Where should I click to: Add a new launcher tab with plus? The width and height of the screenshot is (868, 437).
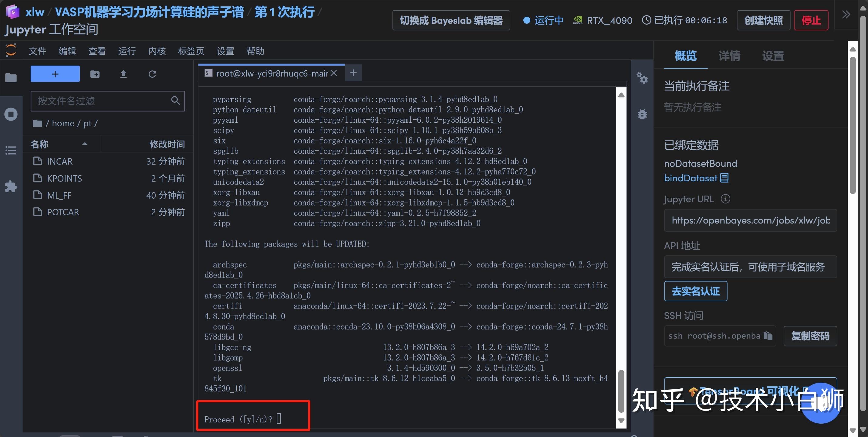click(353, 73)
